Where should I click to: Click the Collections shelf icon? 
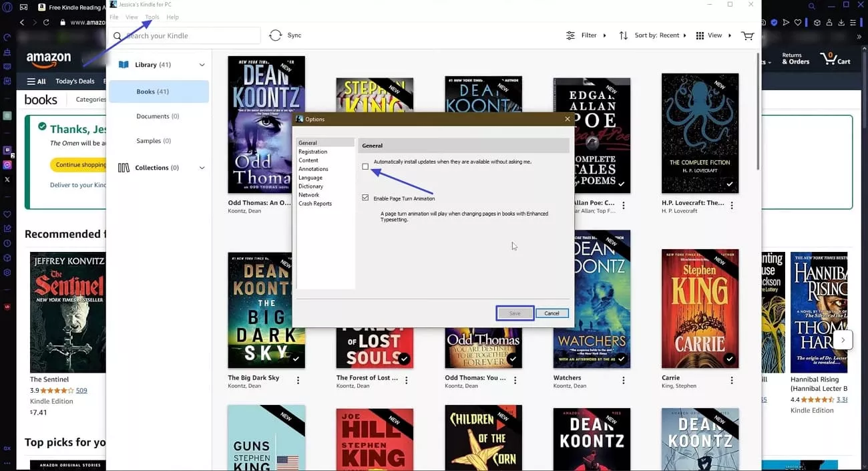pyautogui.click(x=124, y=167)
